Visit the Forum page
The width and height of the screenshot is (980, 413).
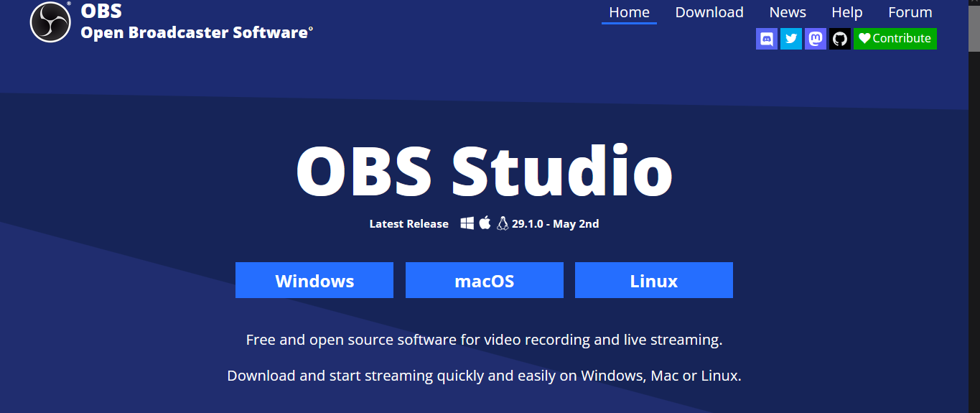coord(910,12)
